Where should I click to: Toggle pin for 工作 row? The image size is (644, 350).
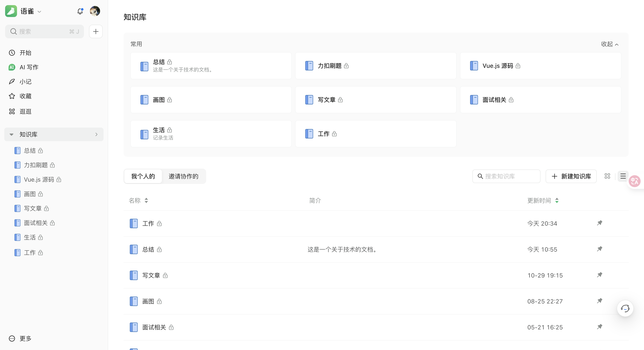[x=599, y=223]
